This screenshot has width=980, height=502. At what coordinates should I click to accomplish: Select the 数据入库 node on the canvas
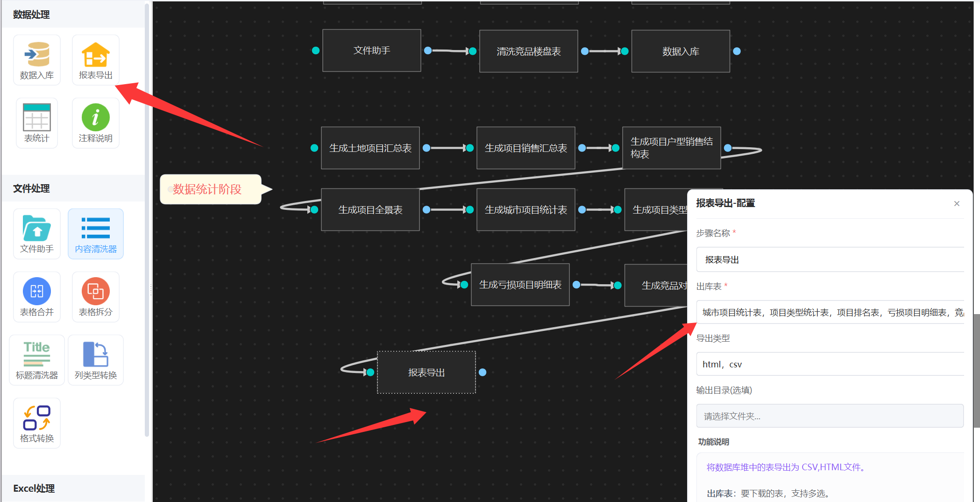tap(681, 51)
